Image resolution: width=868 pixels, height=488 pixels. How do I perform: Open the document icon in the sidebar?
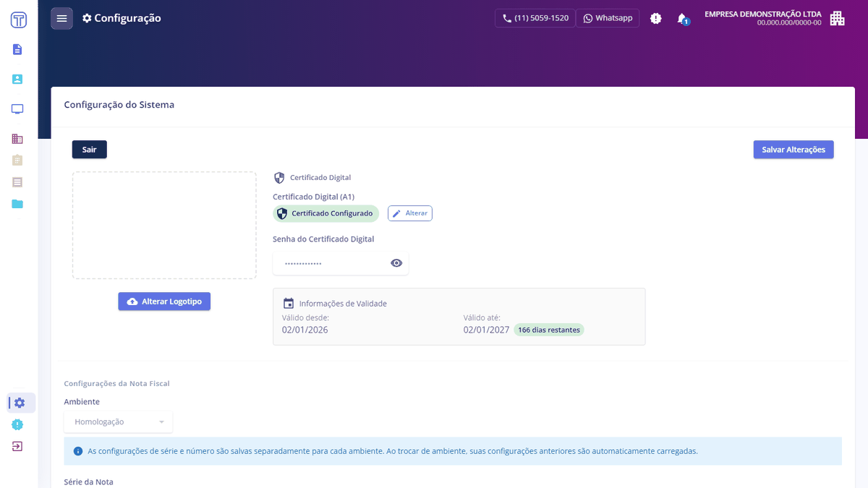pos(17,49)
